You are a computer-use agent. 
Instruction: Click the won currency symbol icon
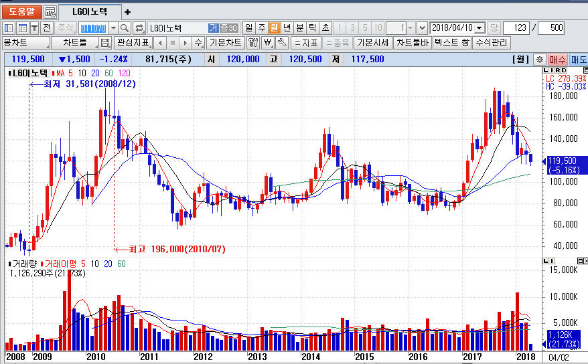click(x=268, y=43)
